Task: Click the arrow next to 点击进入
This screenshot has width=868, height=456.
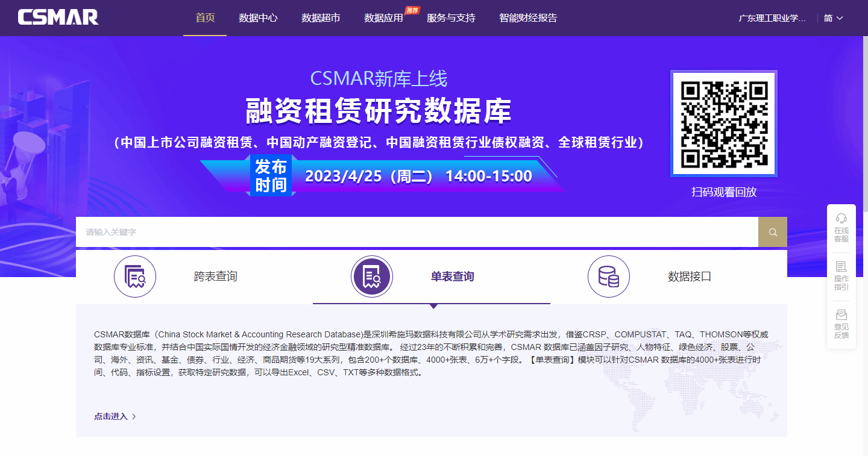Action: pyautogui.click(x=134, y=416)
